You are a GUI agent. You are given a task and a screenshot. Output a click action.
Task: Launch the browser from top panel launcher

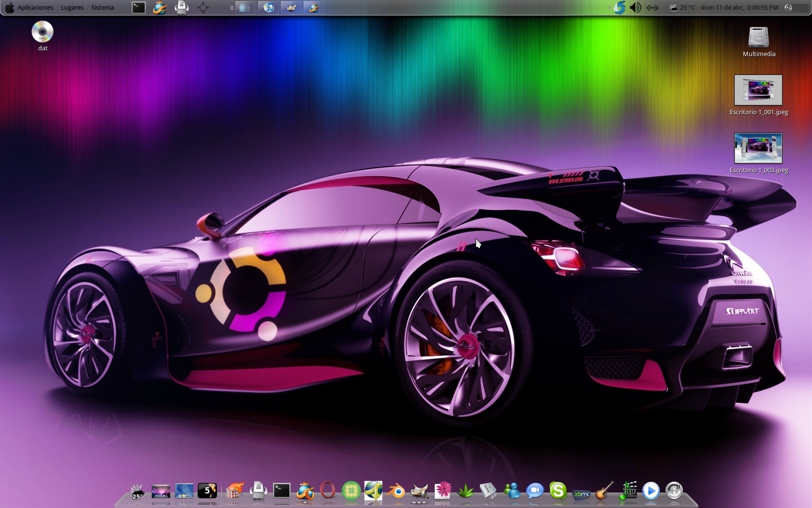coord(160,7)
